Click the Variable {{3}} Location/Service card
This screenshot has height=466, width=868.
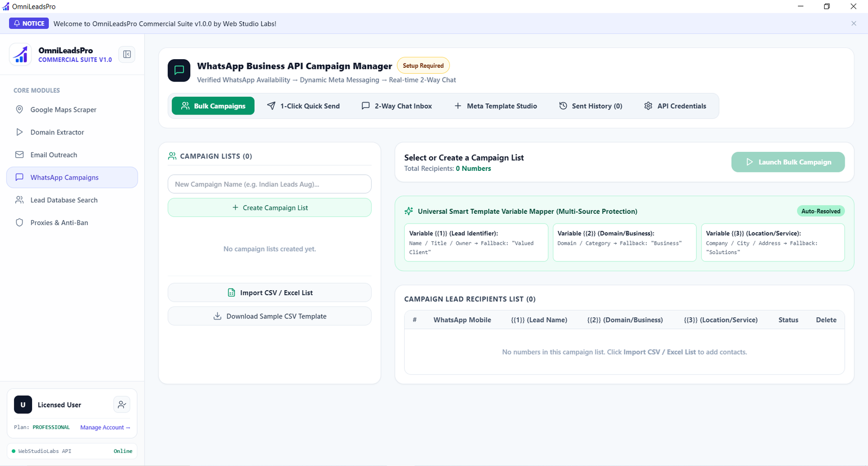pyautogui.click(x=773, y=242)
